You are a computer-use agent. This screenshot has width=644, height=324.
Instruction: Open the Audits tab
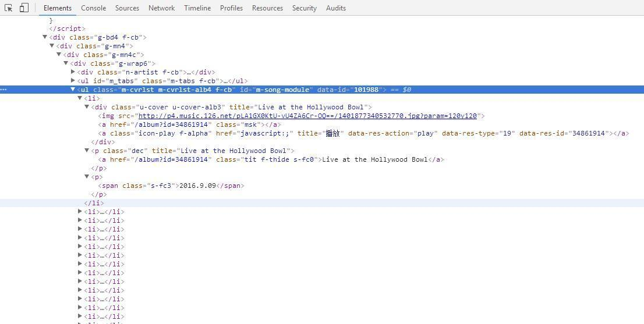336,8
